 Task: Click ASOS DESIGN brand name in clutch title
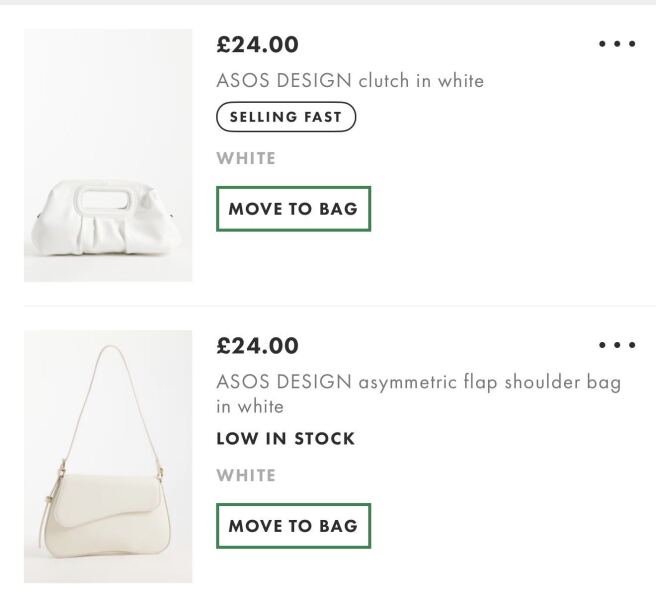tap(284, 80)
